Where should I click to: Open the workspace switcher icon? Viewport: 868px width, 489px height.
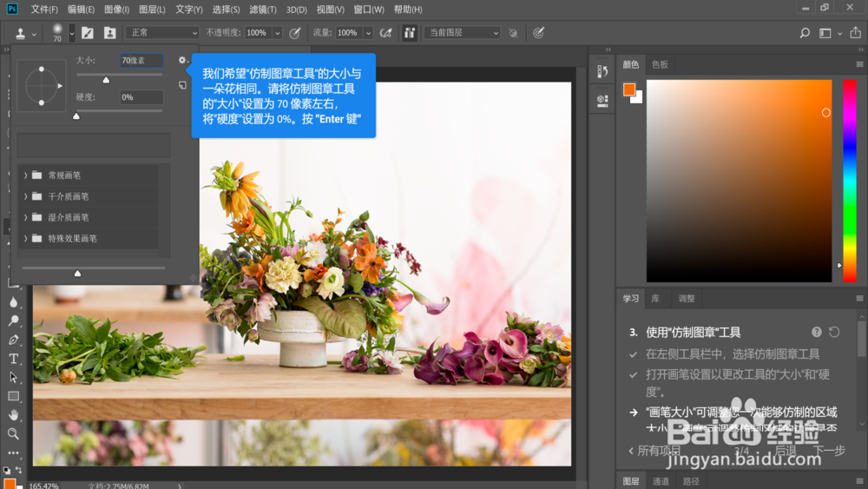(825, 33)
